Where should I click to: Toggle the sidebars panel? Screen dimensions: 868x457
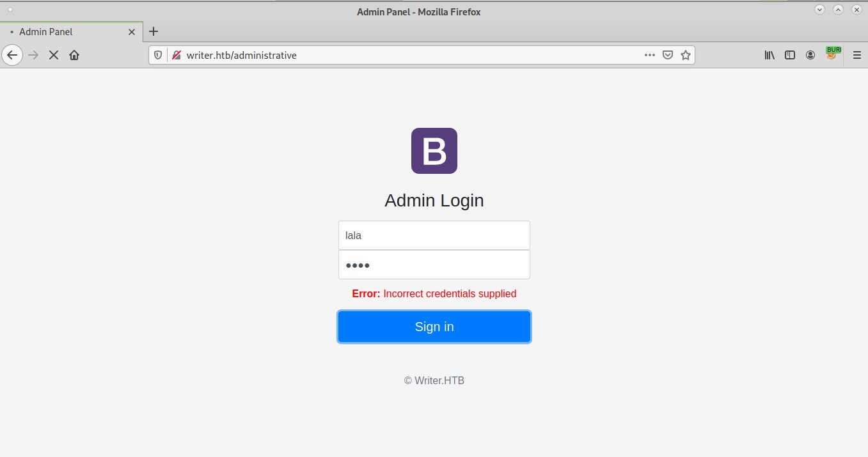click(790, 55)
